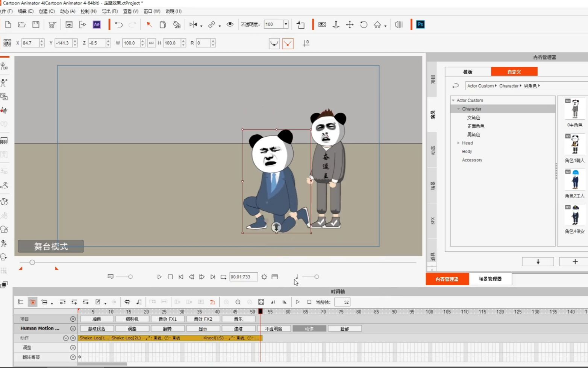Play the animation from the stage controls
Viewport: 588px width, 368px height.
pos(159,277)
